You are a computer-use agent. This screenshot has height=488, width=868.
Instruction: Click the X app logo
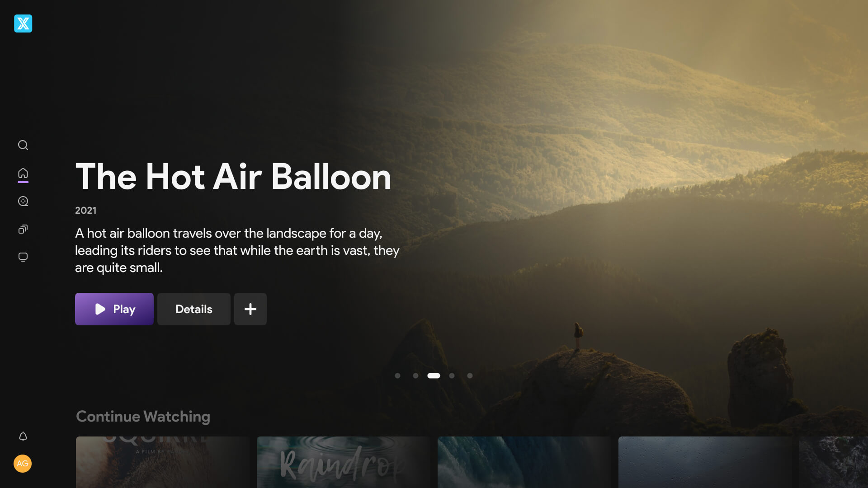coord(23,23)
